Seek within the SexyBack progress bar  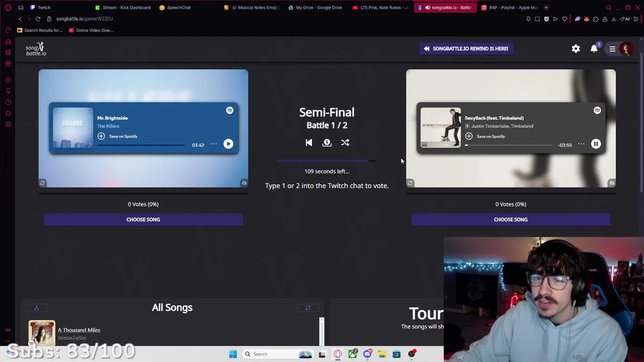click(x=509, y=145)
